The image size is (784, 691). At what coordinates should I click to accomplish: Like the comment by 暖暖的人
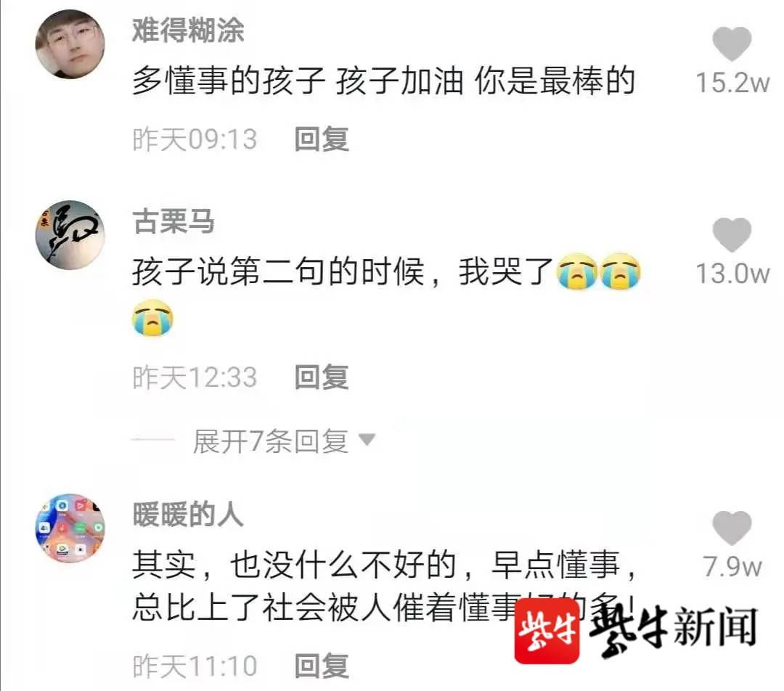click(x=732, y=528)
